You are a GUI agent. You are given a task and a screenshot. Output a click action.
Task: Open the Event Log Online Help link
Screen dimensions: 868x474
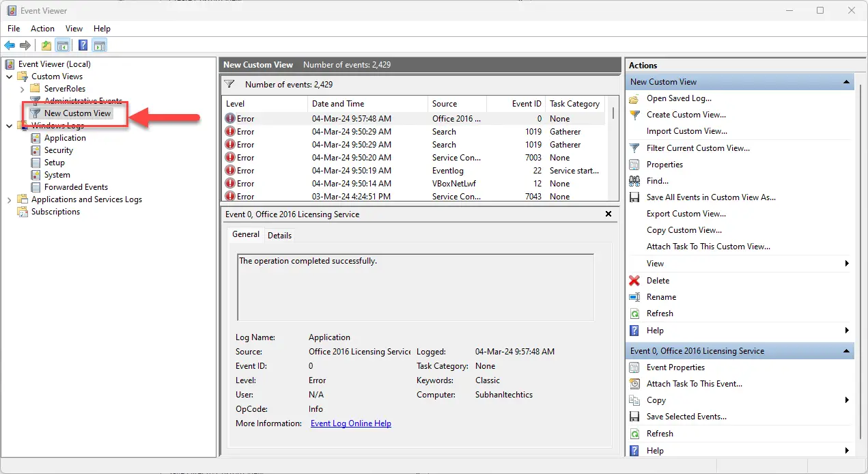click(x=350, y=423)
